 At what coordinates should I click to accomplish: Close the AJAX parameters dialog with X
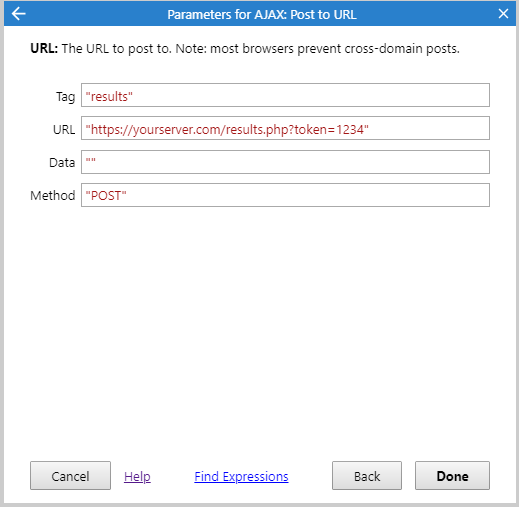(503, 14)
